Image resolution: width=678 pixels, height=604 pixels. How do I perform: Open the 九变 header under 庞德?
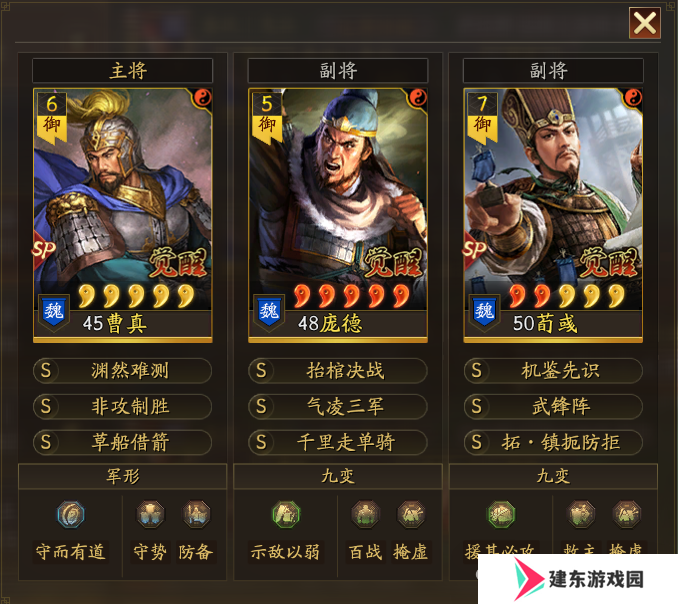[338, 476]
